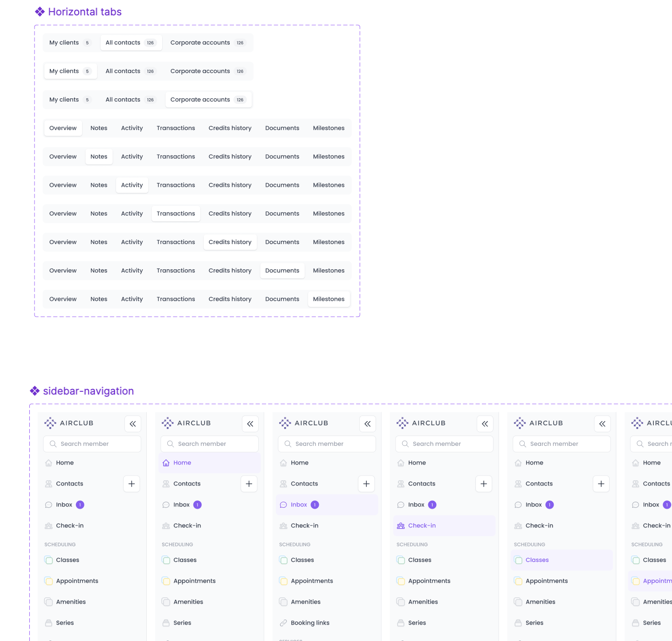The height and width of the screenshot is (641, 672).
Task: Click the Series icon in the Check-in-highlighted sidebar
Action: [x=401, y=623]
